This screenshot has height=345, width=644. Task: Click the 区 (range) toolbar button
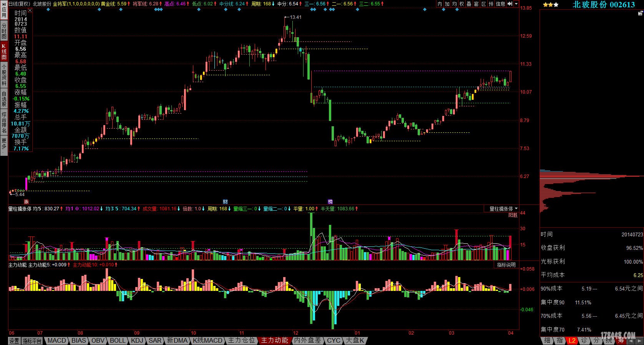484,4
